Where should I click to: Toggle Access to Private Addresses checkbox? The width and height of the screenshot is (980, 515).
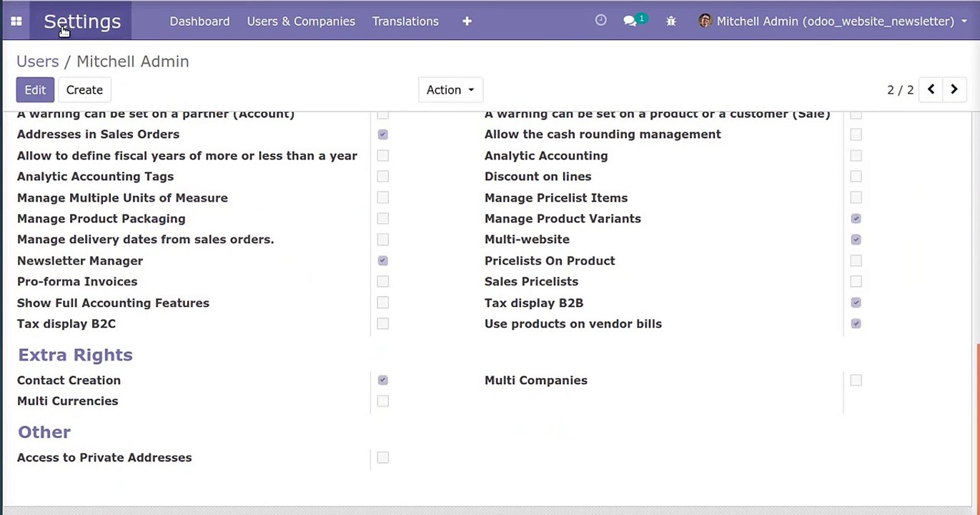pos(383,458)
